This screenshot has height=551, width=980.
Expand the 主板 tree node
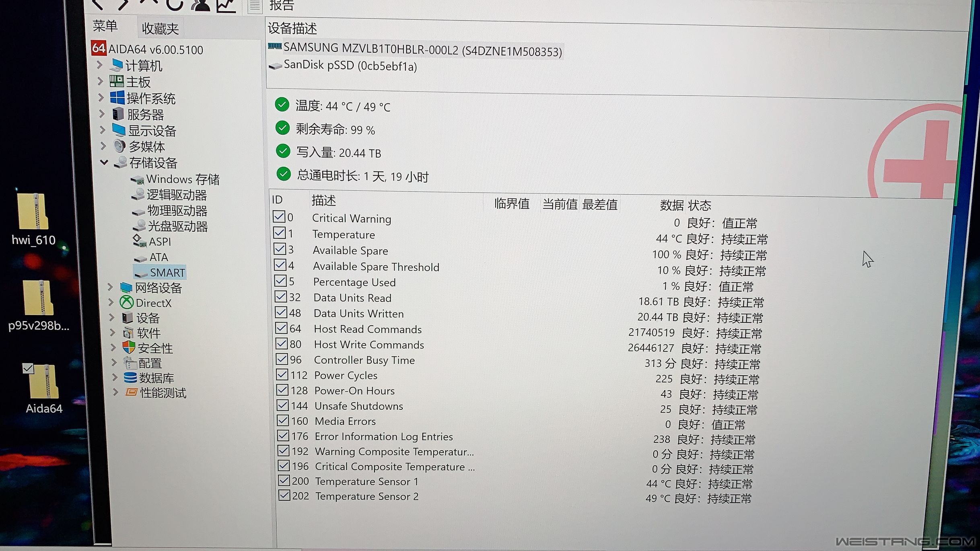point(100,81)
